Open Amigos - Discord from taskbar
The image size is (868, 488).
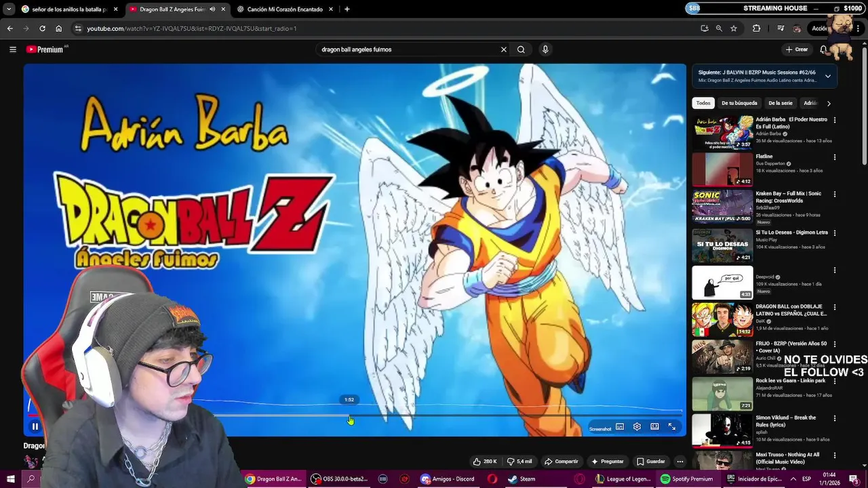pyautogui.click(x=448, y=479)
